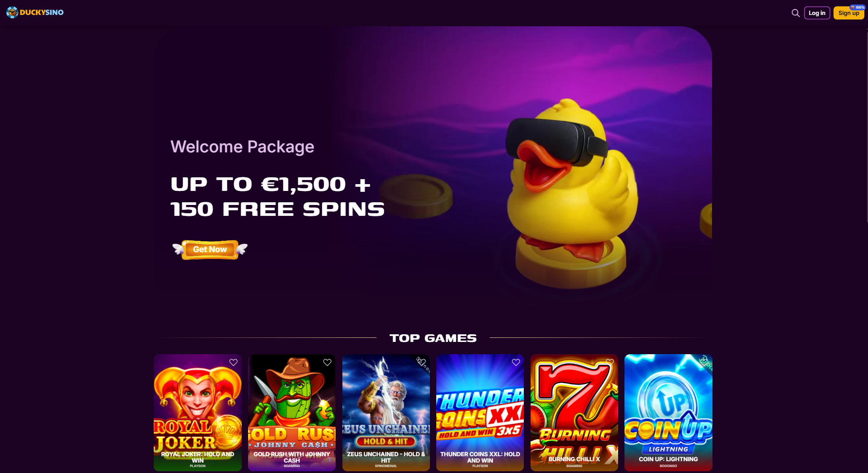Open the Gold Rush with Johnny Cash game
The width and height of the screenshot is (868, 473).
[x=292, y=413]
